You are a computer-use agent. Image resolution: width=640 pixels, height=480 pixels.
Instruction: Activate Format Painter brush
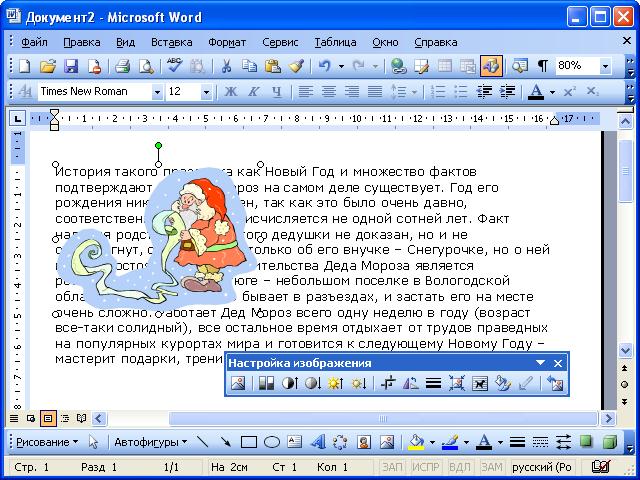(x=296, y=66)
